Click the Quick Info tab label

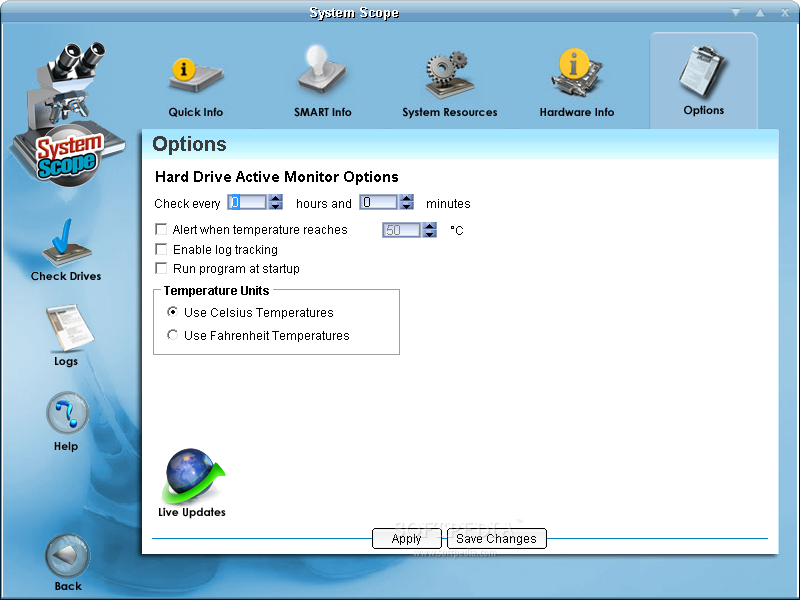tap(195, 112)
